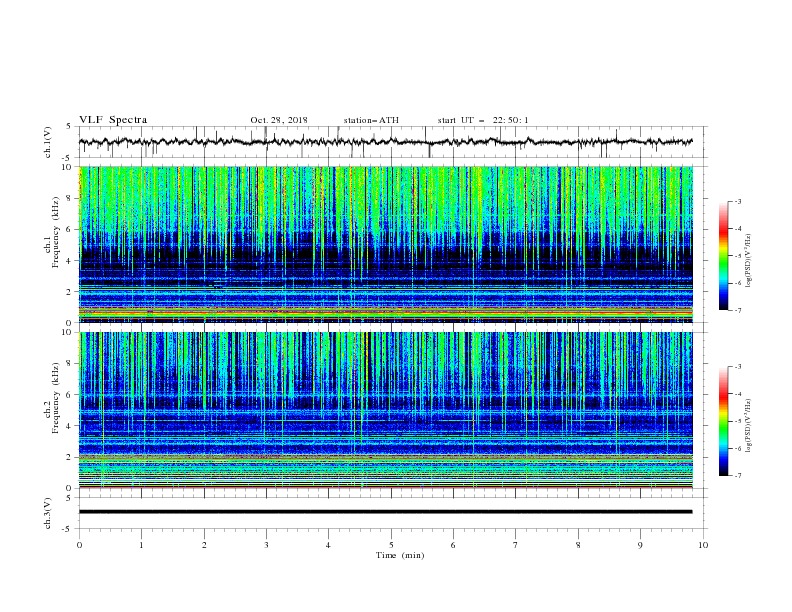
Task: Click the ch.1 Frequency (kHz) axis label
Action: tap(52, 232)
